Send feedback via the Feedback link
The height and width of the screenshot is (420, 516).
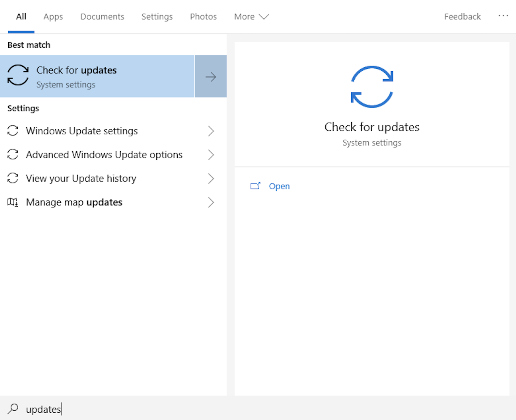tap(462, 17)
